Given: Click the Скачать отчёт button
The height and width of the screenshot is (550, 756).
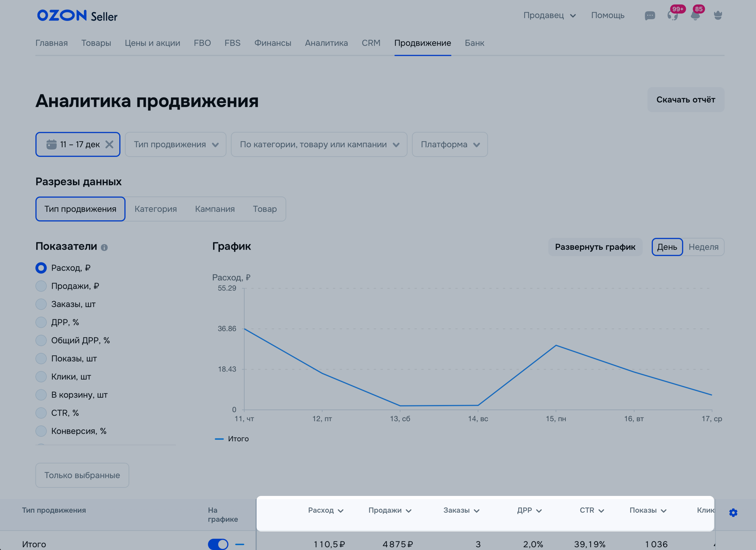Looking at the screenshot, I should tap(686, 100).
